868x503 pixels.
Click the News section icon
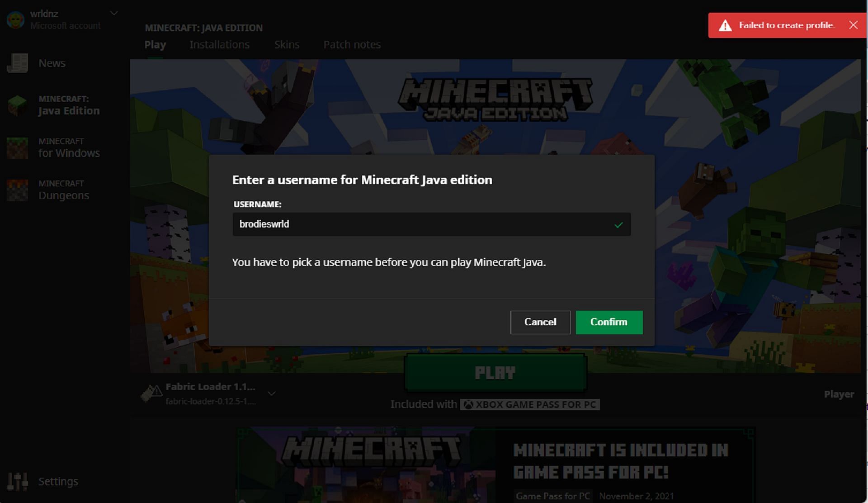18,63
